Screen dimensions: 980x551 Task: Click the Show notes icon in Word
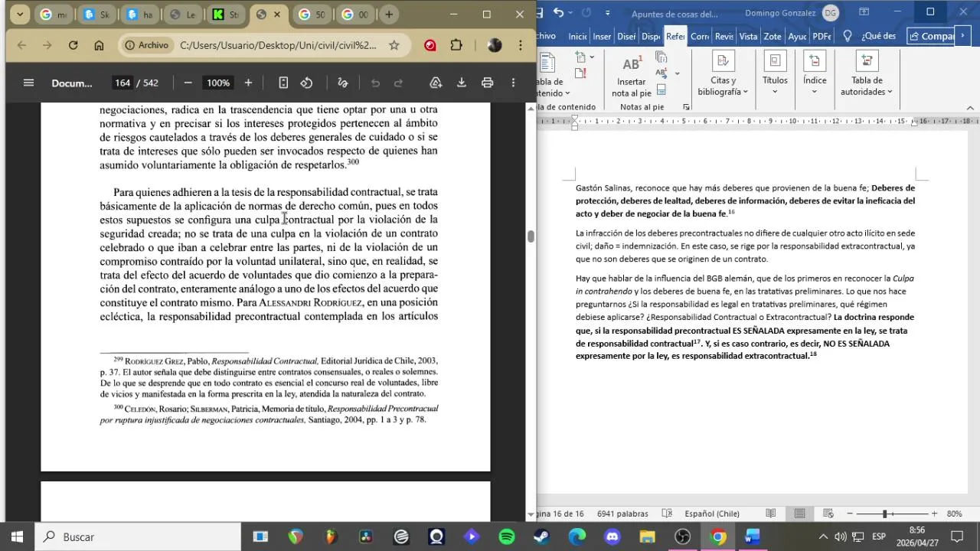click(661, 89)
